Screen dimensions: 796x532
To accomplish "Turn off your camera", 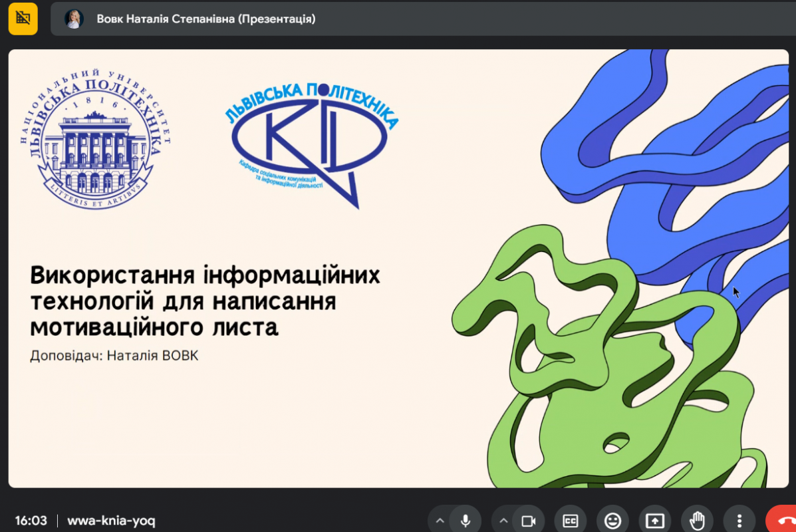I will click(x=529, y=520).
